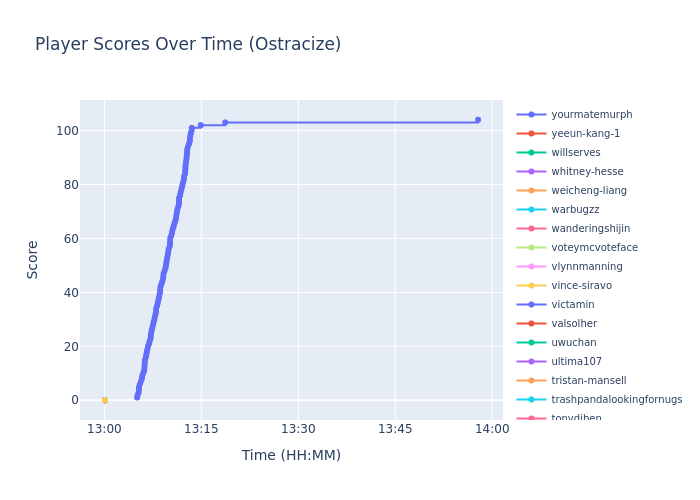The image size is (700, 500).
Task: Toggle yourmatemurph series in legend
Action: pos(591,115)
